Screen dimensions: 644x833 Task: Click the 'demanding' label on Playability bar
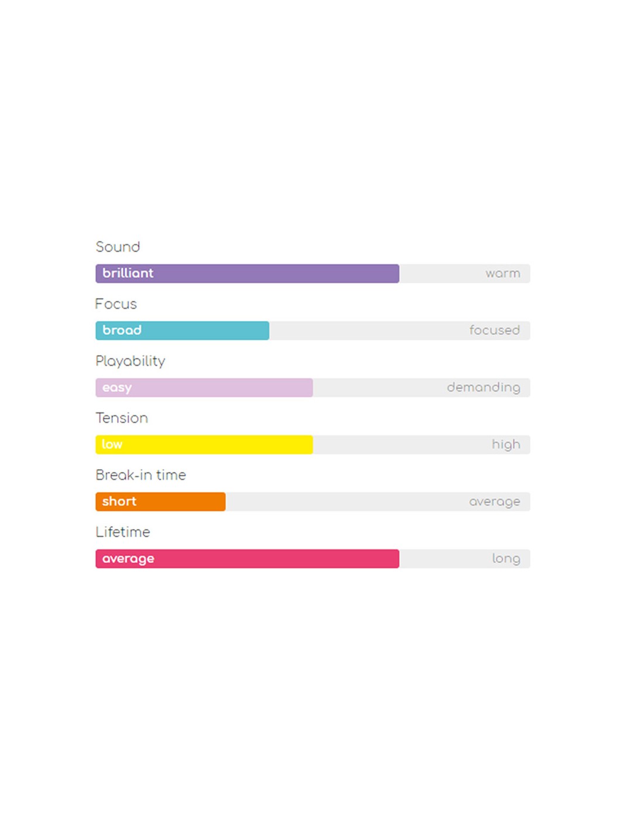(483, 388)
